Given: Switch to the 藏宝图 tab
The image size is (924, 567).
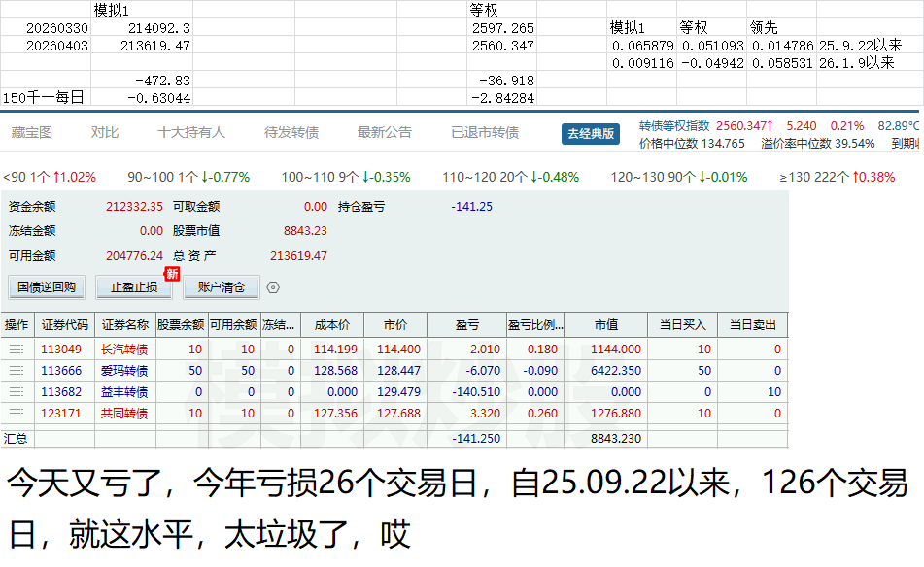Looking at the screenshot, I should click(x=31, y=133).
